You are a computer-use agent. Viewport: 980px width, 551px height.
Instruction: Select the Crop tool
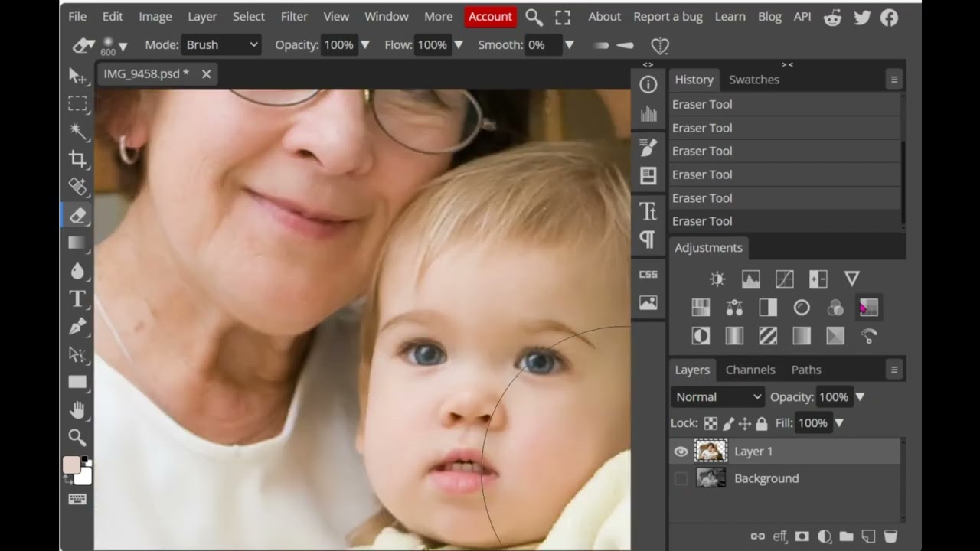(77, 158)
